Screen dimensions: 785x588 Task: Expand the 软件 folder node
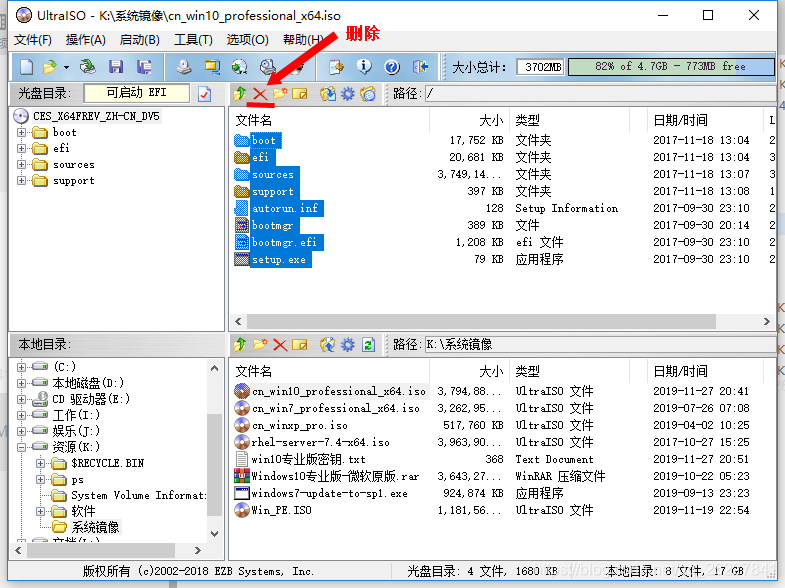pyautogui.click(x=41, y=511)
